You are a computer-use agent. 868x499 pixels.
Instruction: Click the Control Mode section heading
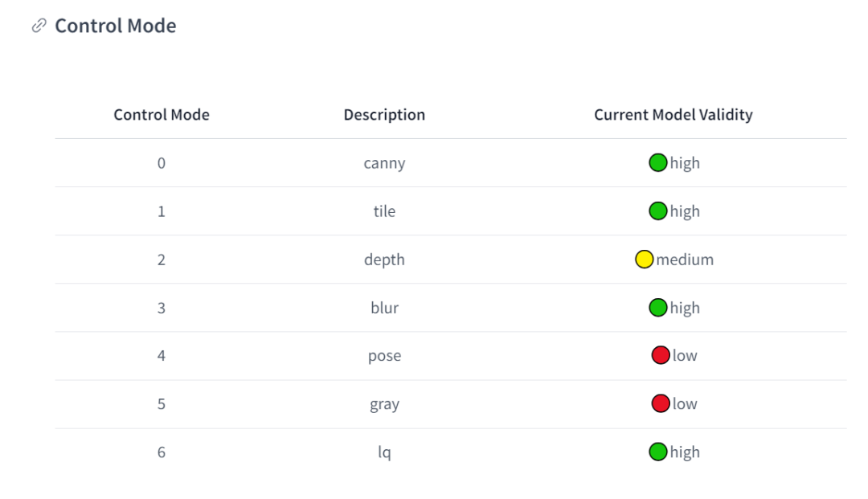coord(115,26)
